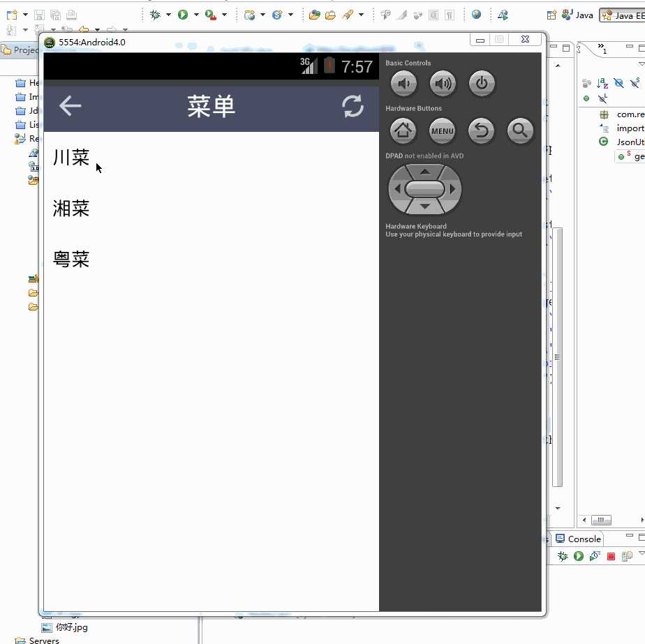645x644 pixels.
Task: Click the Eclipse Run green play icon
Action: [183, 15]
